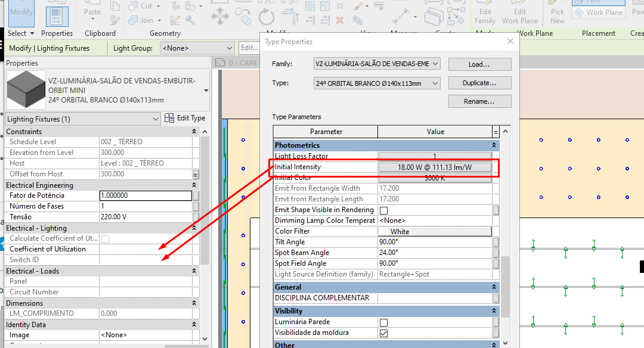Image resolution: width=644 pixels, height=348 pixels.
Task: Open the Select dropdown under Modify
Action: [20, 33]
